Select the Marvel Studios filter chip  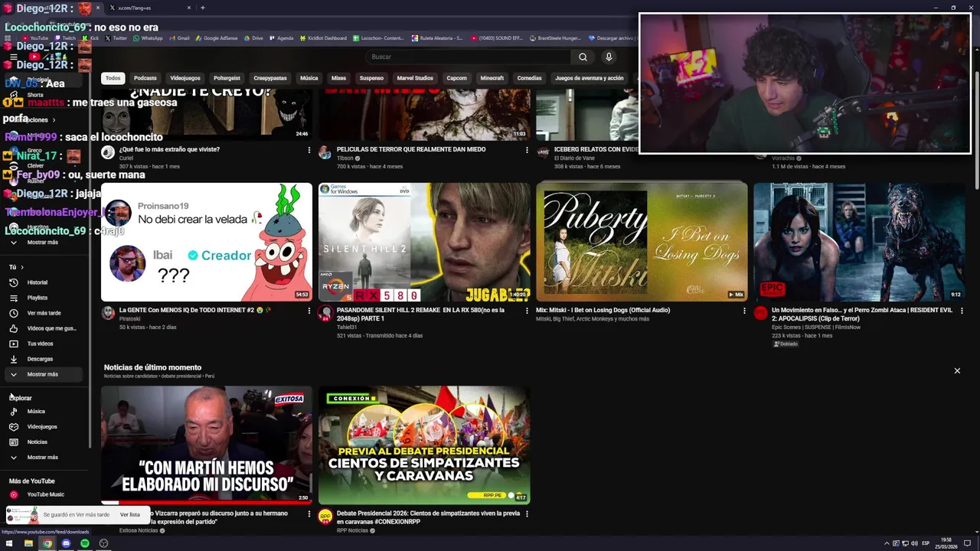point(415,78)
